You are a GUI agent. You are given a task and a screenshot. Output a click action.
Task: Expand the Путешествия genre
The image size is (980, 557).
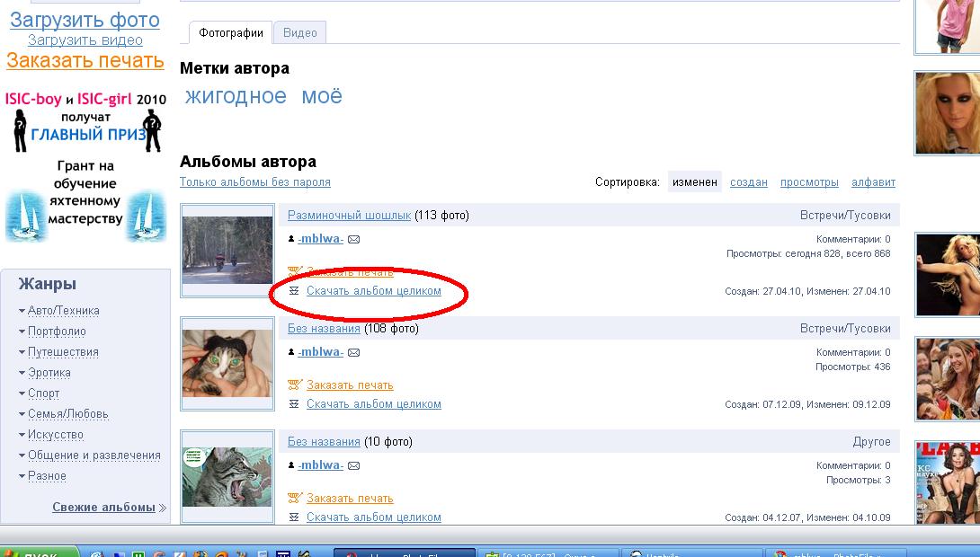[63, 352]
